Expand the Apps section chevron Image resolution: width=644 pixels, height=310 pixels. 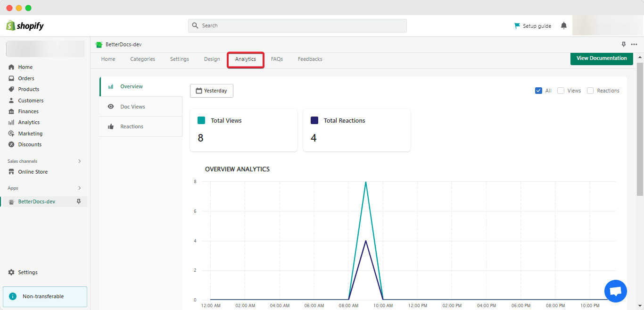[79, 188]
